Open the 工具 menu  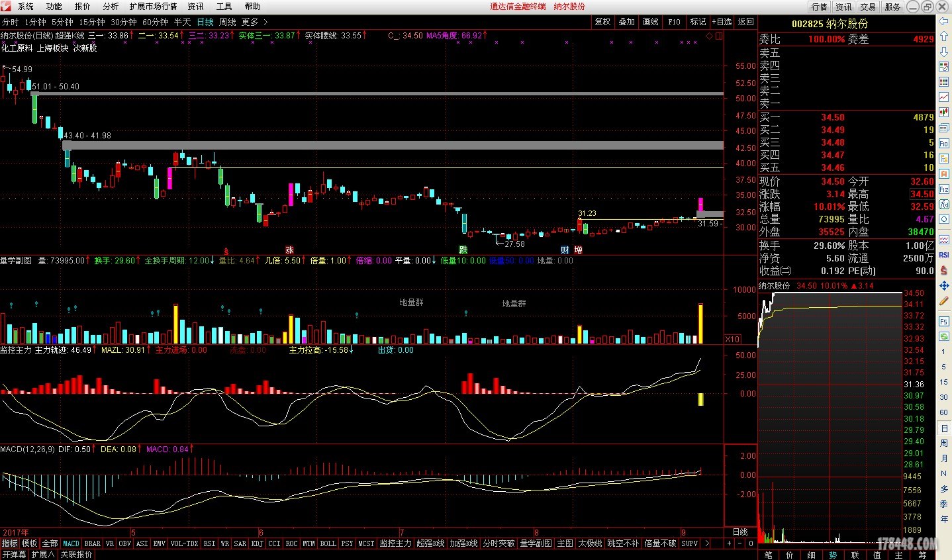(224, 6)
